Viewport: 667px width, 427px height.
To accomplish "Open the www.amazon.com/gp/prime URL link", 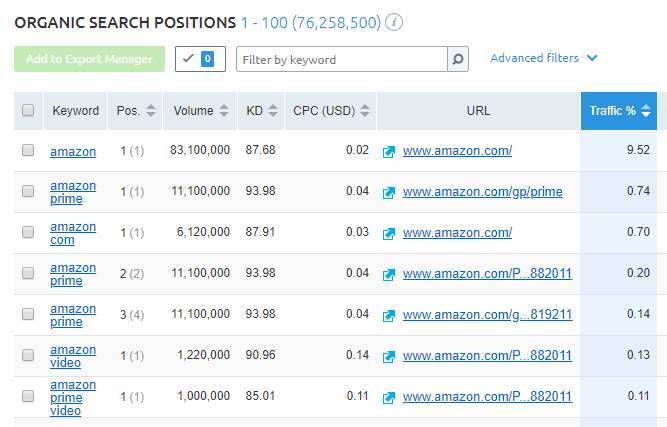I will coord(483,192).
